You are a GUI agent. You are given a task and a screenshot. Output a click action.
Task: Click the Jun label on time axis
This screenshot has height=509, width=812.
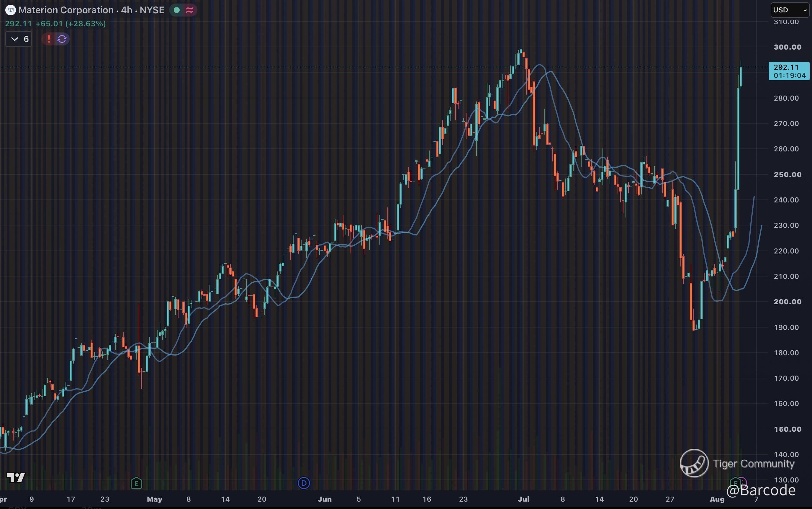point(325,499)
